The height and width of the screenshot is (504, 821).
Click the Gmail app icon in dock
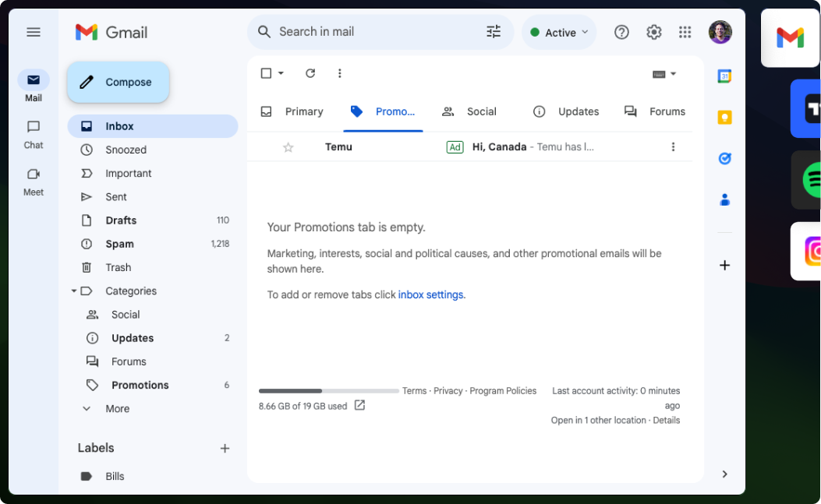point(790,37)
